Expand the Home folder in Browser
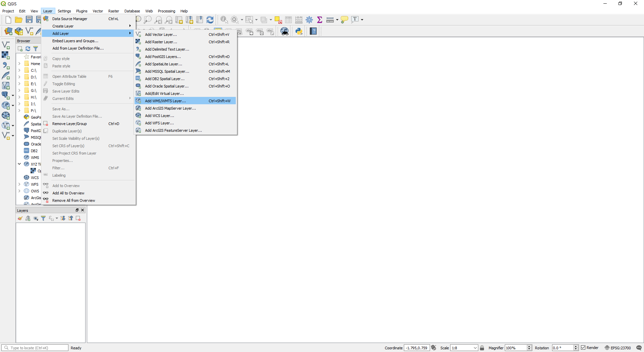The height and width of the screenshot is (352, 644). coord(19,64)
